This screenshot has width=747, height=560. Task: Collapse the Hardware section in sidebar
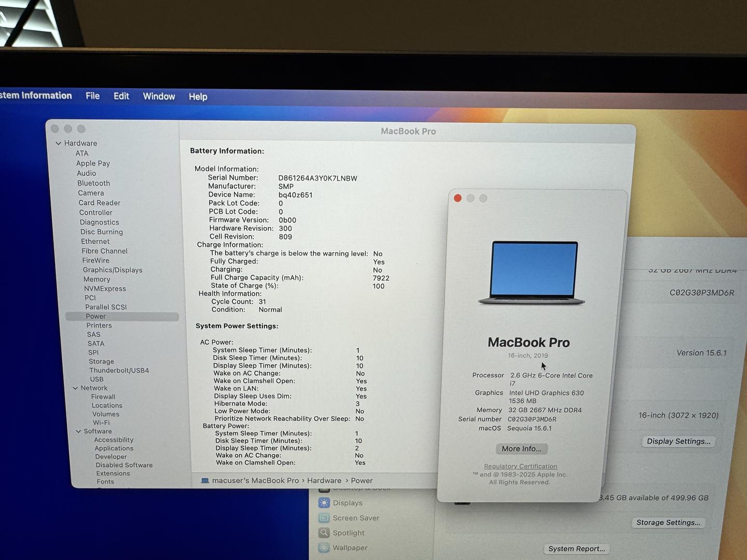59,143
